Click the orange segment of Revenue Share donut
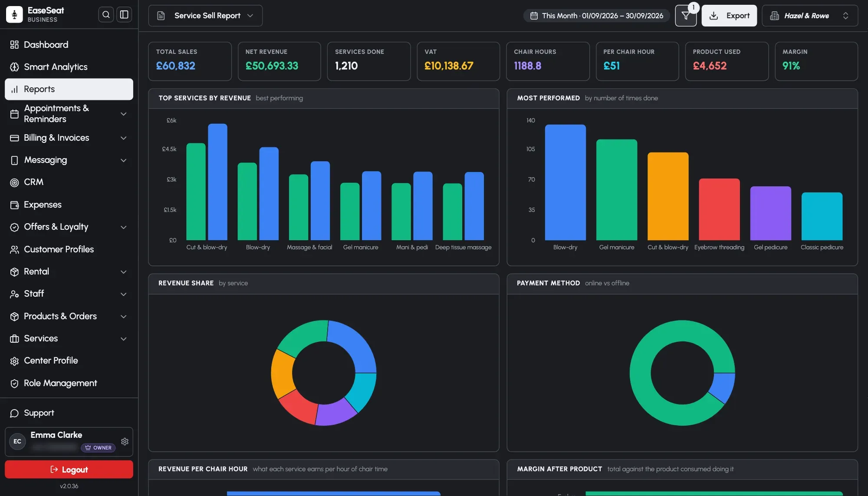The image size is (868, 496). click(281, 374)
